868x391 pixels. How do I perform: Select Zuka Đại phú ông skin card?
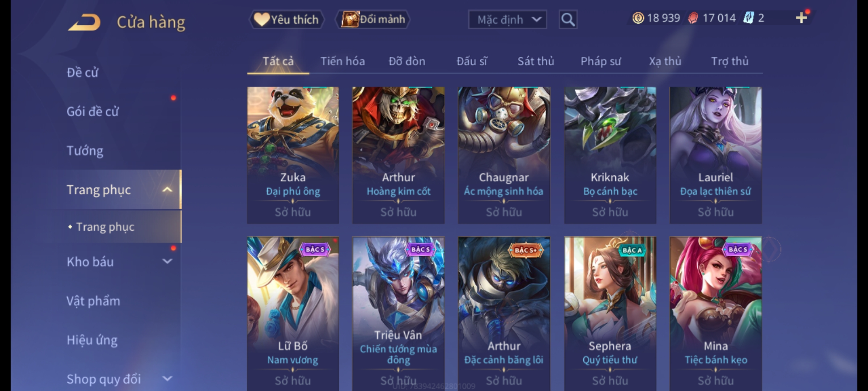coord(293,155)
